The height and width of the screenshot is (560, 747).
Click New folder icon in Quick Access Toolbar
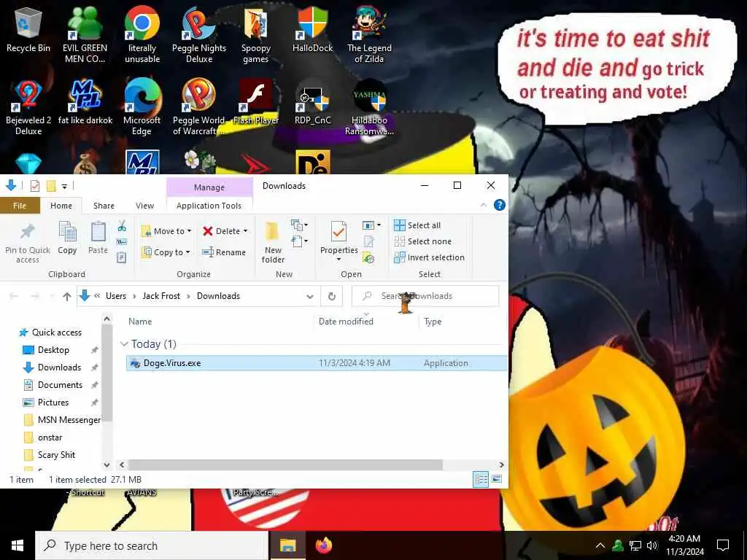[x=51, y=186]
